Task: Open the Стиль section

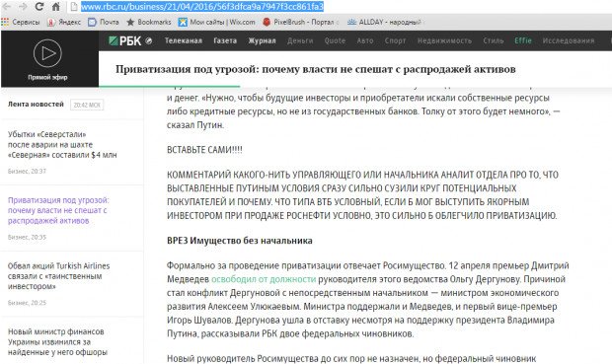Action: click(x=494, y=40)
